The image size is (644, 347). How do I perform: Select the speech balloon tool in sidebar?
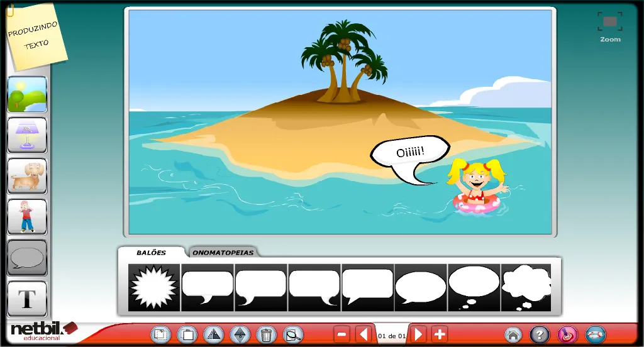pos(27,258)
